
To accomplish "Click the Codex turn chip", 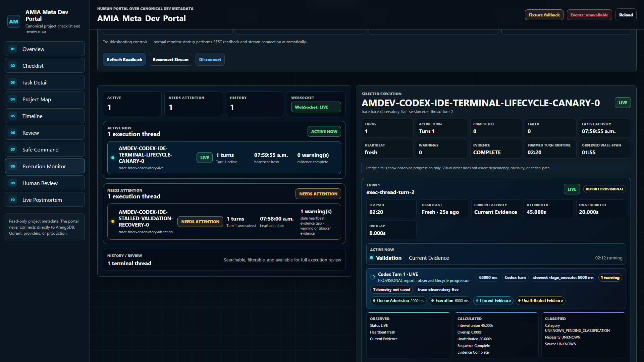I will pos(515,278).
